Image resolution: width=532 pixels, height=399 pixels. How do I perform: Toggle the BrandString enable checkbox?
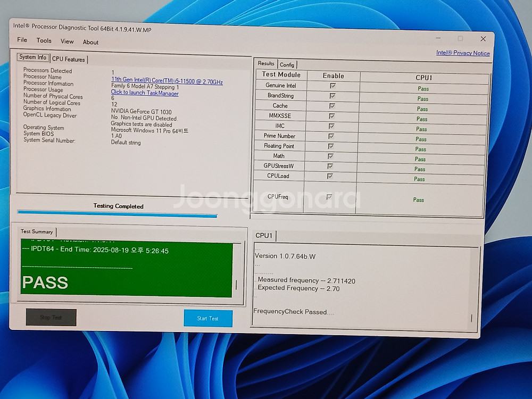pos(332,96)
